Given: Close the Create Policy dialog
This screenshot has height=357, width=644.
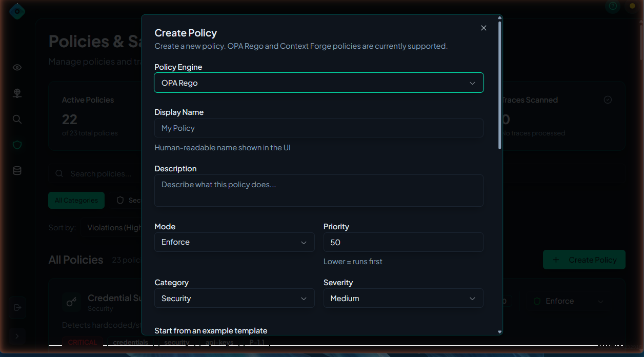Looking at the screenshot, I should pyautogui.click(x=484, y=28).
